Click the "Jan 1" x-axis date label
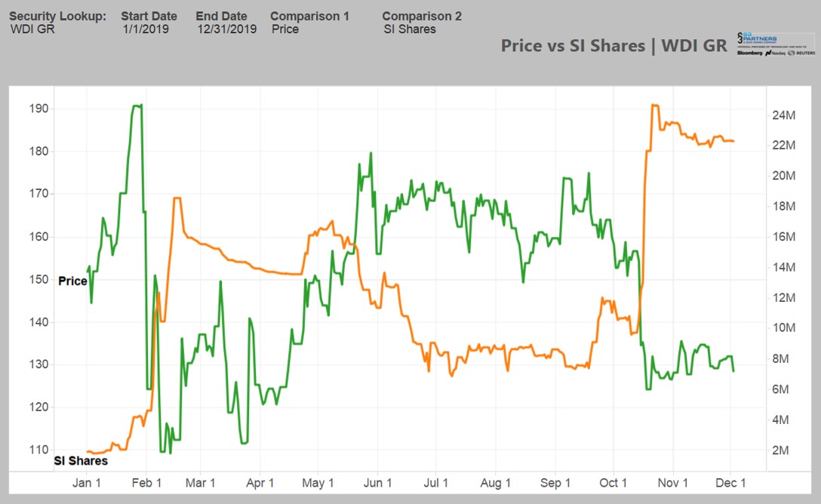This screenshot has width=821, height=504. point(87,483)
